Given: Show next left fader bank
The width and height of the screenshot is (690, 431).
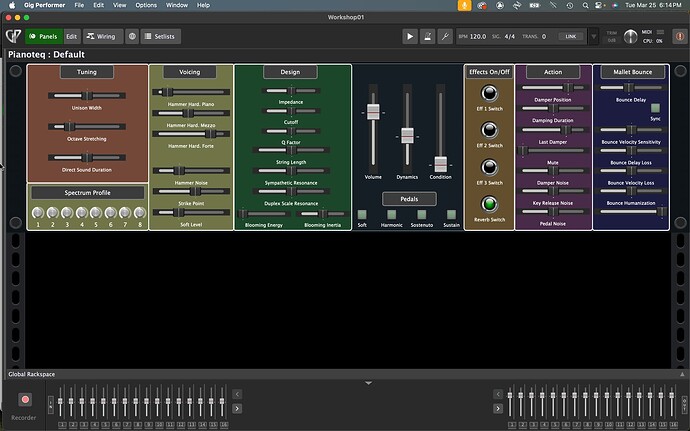Looking at the screenshot, I should pyautogui.click(x=237, y=409).
